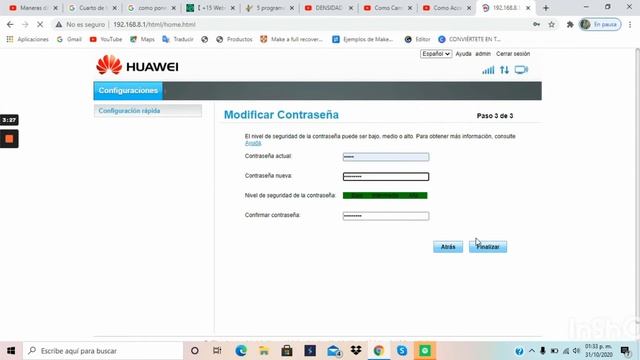Open the Ejemplos de Make bookmark

pos(362,39)
